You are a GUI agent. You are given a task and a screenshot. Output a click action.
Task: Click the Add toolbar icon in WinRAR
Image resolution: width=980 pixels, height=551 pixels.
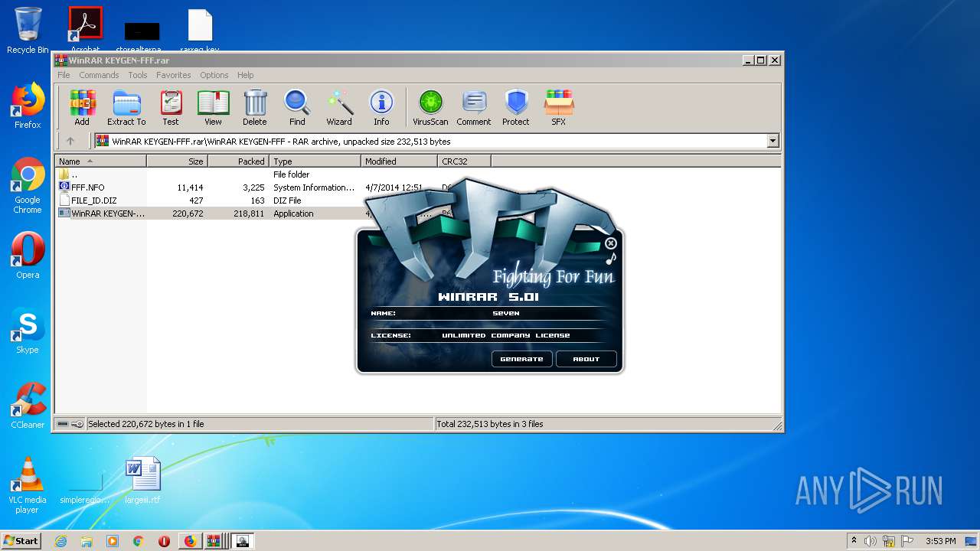pos(82,107)
